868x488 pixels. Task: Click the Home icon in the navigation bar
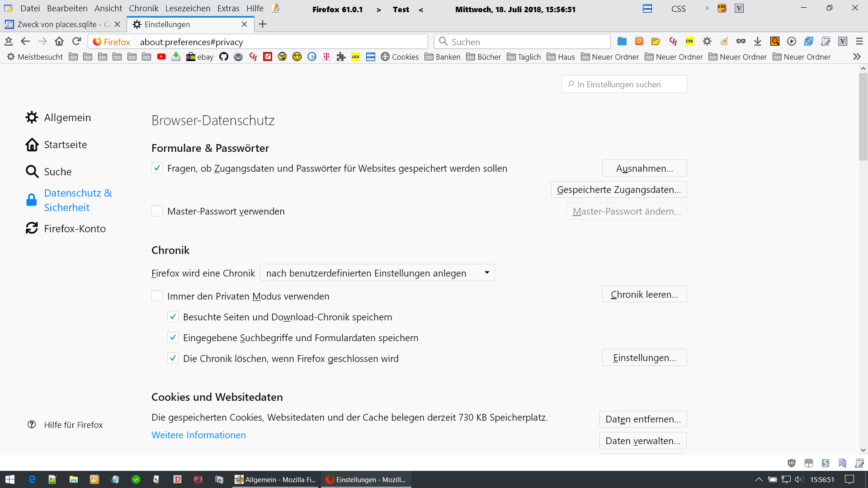[59, 42]
